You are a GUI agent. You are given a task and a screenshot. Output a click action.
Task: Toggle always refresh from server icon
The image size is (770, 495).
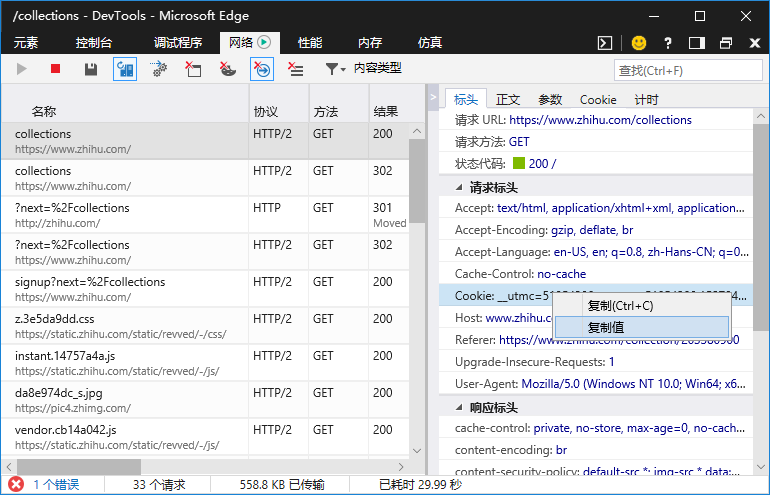125,69
